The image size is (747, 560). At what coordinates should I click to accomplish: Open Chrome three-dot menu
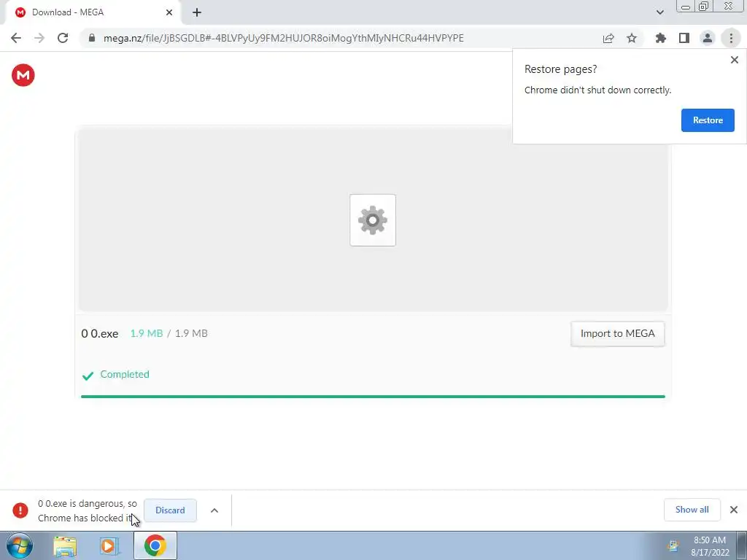click(731, 38)
